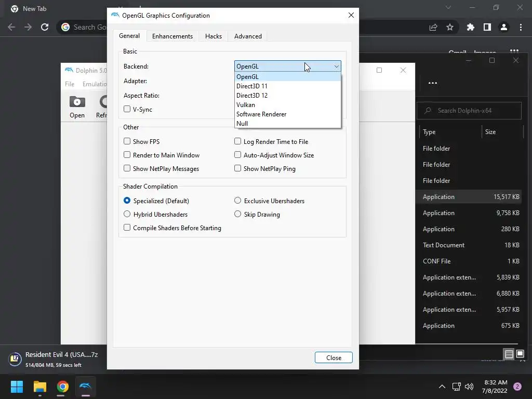
Task: Click the Search Dolphin-x64 field
Action: (x=469, y=111)
